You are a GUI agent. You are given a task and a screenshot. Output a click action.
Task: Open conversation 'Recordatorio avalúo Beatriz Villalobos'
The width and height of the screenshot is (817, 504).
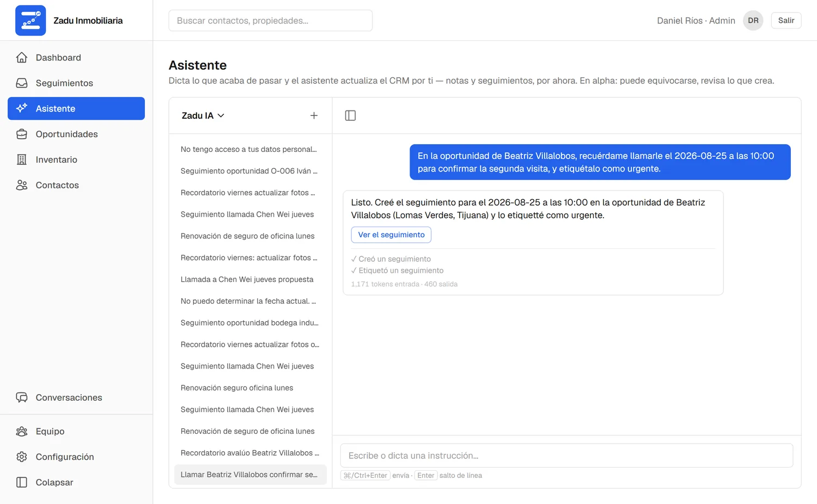[x=251, y=453]
